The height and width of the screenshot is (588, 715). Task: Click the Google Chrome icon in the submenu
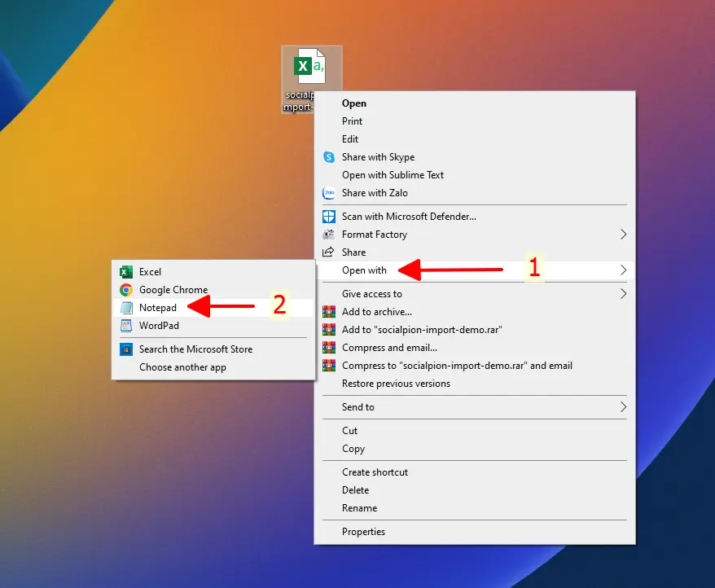126,290
